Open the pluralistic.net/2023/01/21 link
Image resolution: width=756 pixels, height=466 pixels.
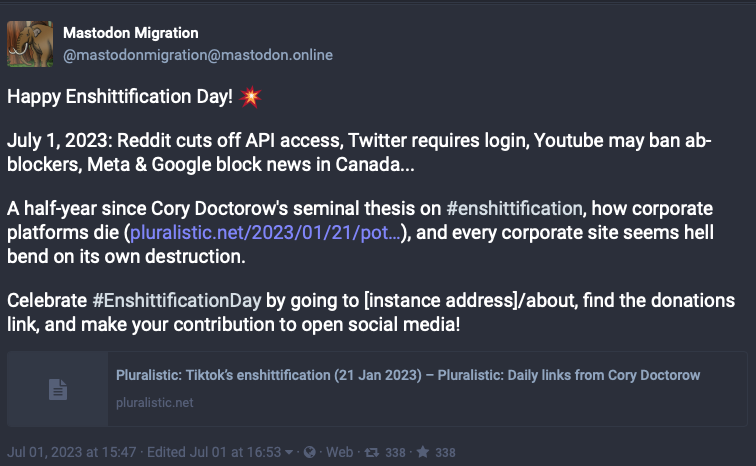(x=266, y=233)
